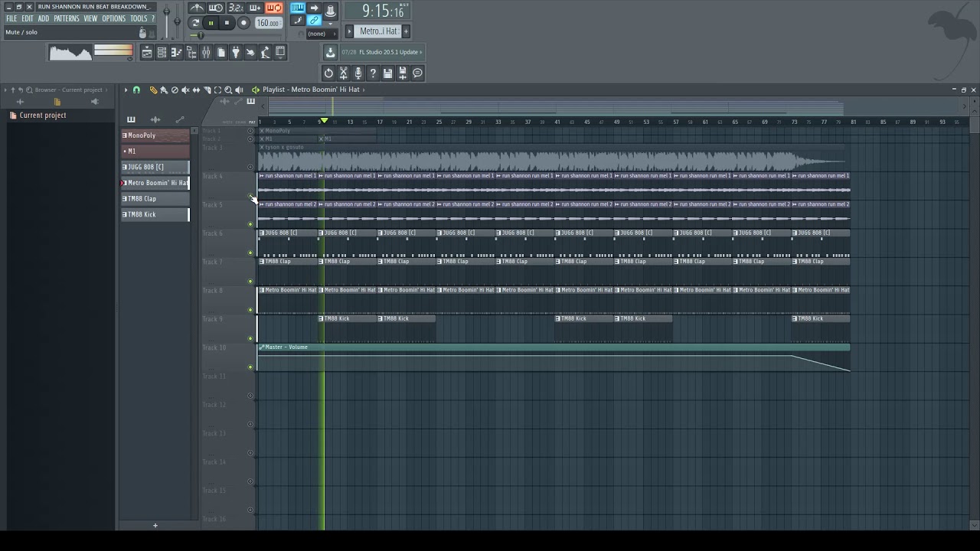Open the snap selector showing (none)
980x551 pixels.
point(322,34)
